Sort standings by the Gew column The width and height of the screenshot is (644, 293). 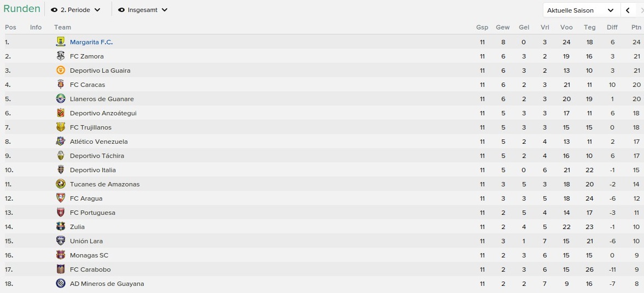coord(503,27)
